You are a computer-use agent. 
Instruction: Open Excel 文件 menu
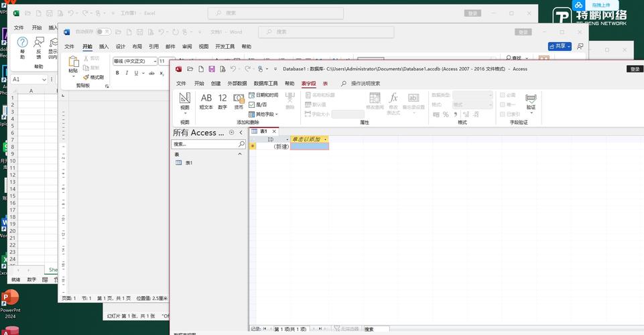point(19,27)
